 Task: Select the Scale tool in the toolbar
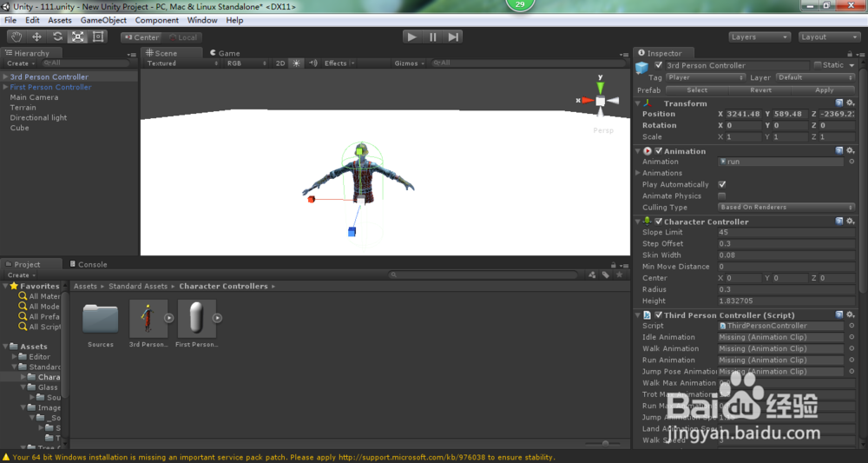[x=77, y=37]
